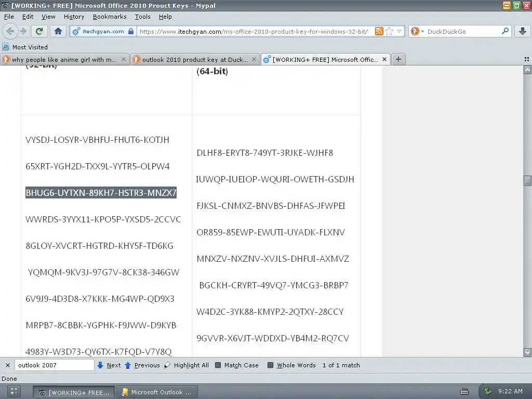Subscribe via the RSS feed icon

click(379, 31)
